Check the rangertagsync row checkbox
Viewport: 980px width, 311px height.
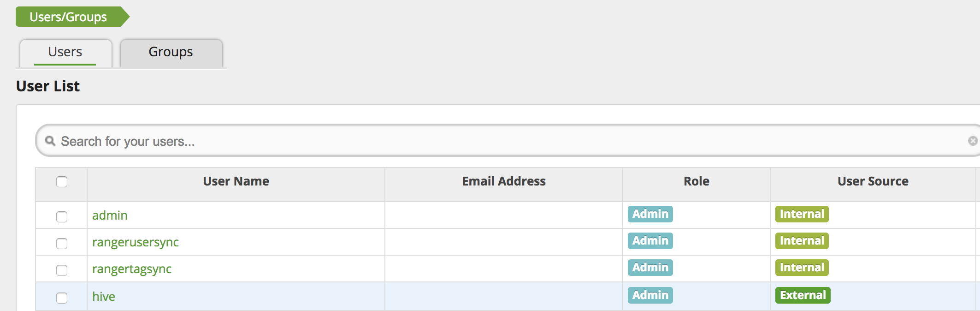[x=61, y=270]
